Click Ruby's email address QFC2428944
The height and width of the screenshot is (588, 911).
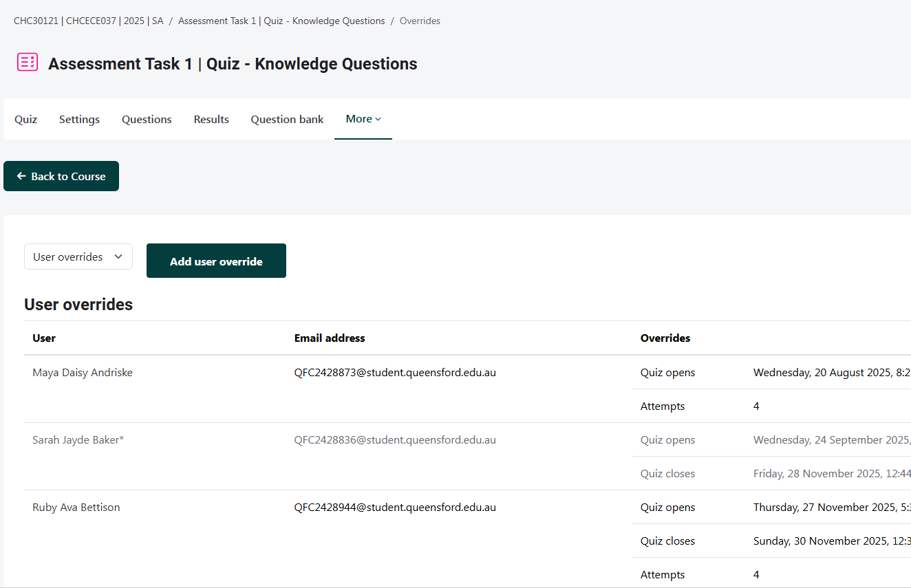tap(395, 508)
